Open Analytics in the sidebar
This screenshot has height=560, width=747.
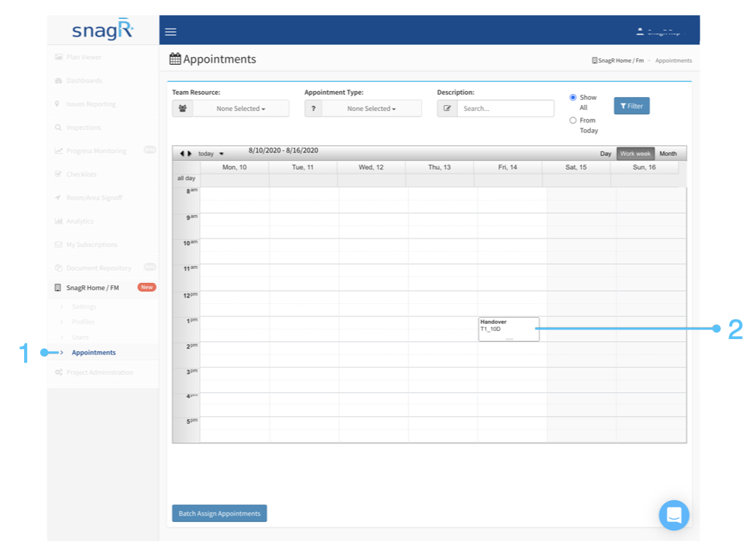pyautogui.click(x=80, y=221)
